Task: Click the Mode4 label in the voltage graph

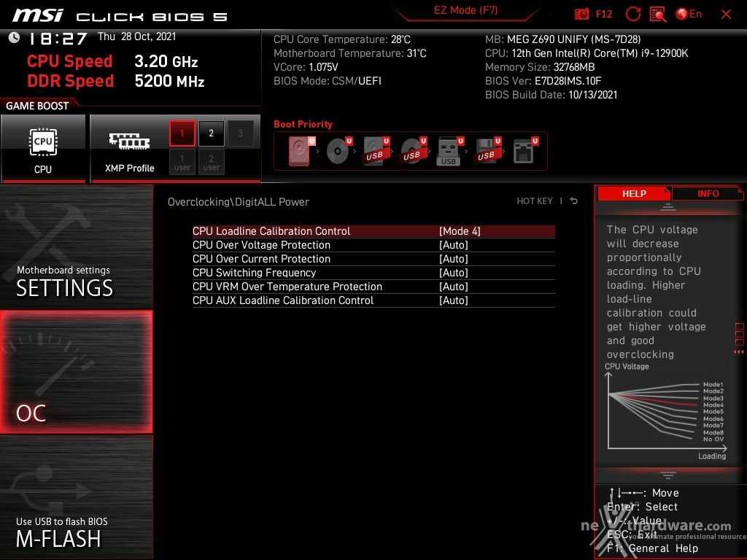Action: click(713, 405)
